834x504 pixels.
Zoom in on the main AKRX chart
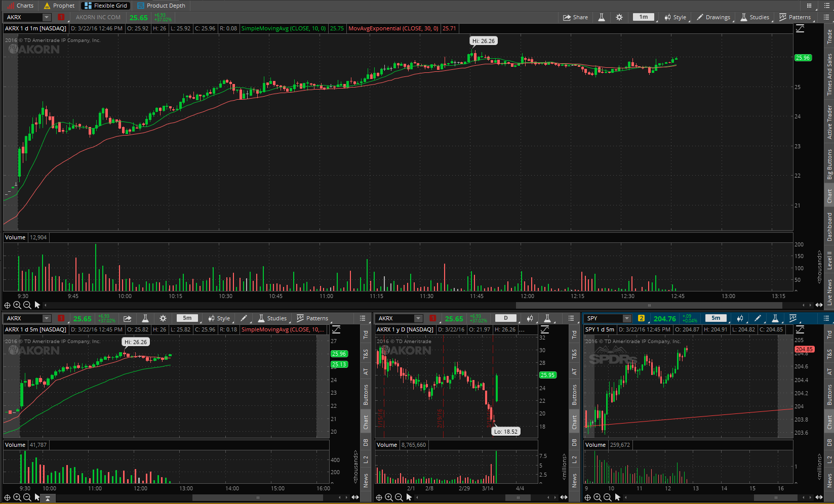click(17, 305)
